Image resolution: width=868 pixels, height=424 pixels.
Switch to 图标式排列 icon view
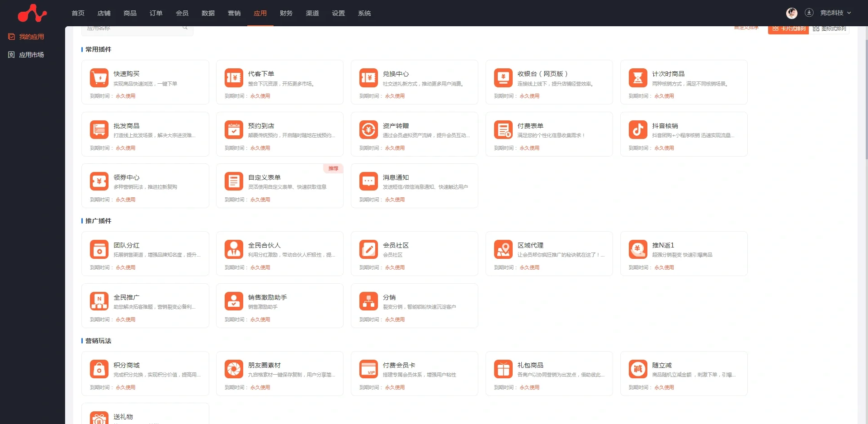point(829,29)
